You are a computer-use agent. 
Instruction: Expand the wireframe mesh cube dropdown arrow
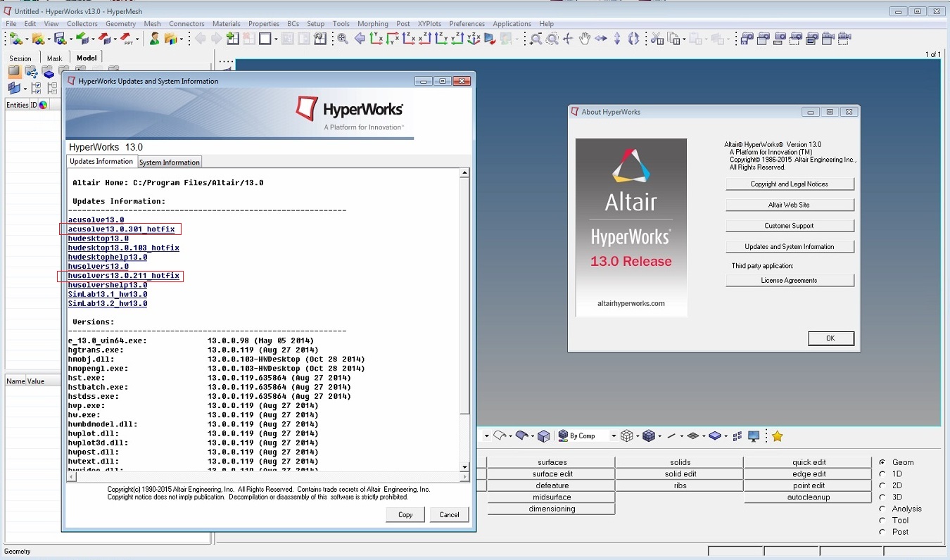[638, 436]
